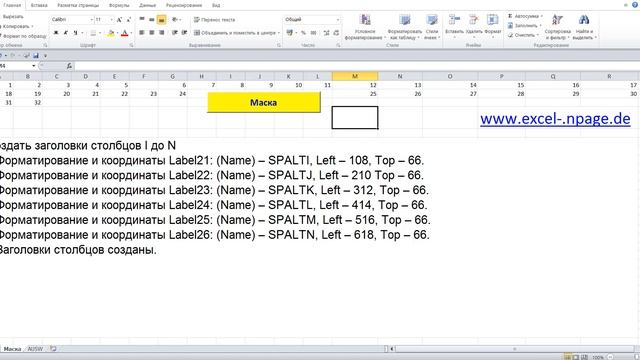Open font color dropdown arrow

click(x=131, y=33)
